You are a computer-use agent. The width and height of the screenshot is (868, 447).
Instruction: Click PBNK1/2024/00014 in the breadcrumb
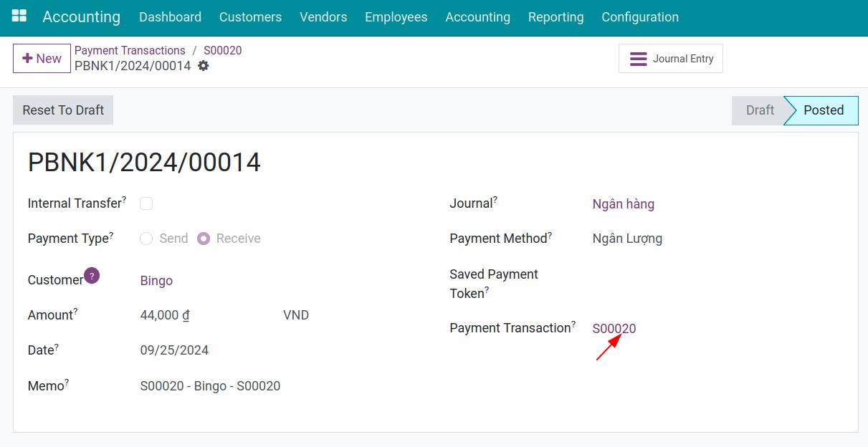(133, 66)
